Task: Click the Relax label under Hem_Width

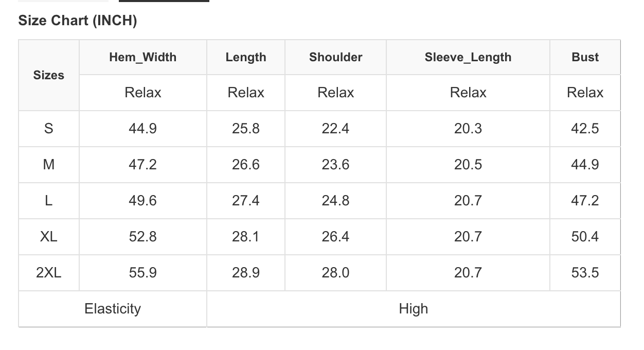Action: tap(142, 93)
